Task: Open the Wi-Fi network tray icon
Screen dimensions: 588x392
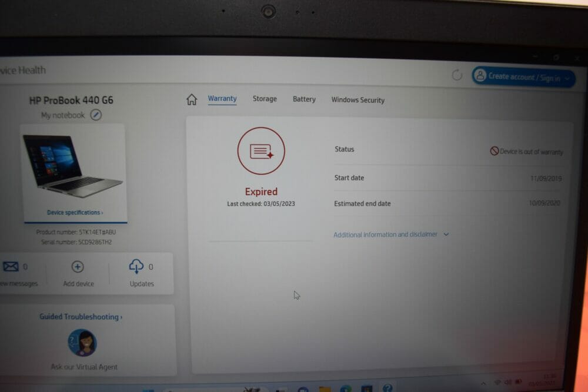Action: click(497, 382)
